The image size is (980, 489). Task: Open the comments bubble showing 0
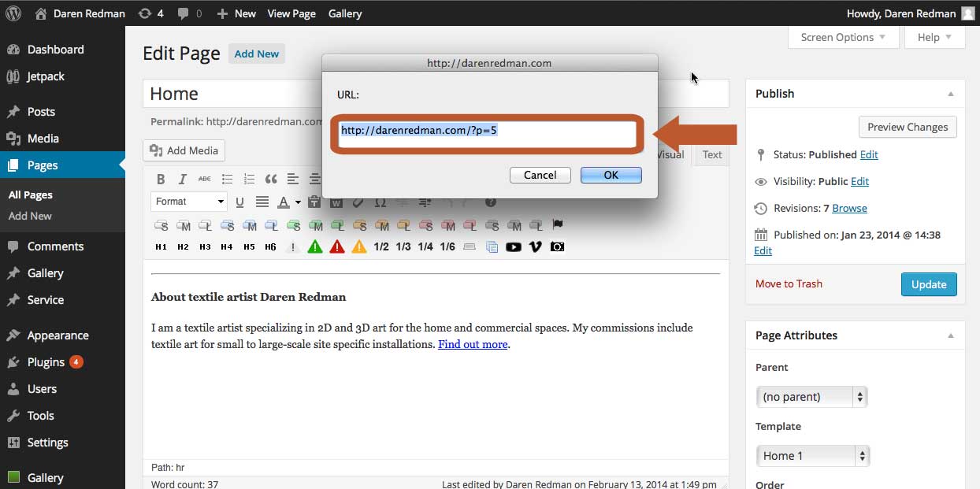click(x=190, y=13)
